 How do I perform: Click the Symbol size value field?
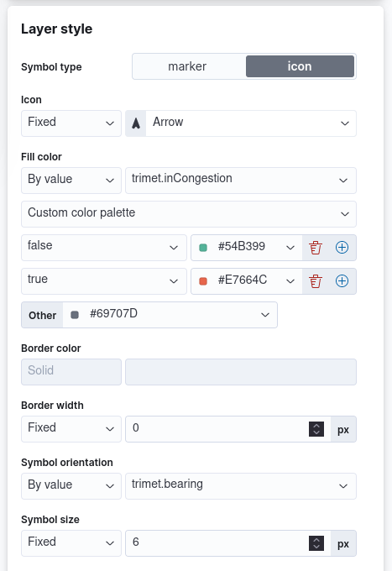pos(217,543)
